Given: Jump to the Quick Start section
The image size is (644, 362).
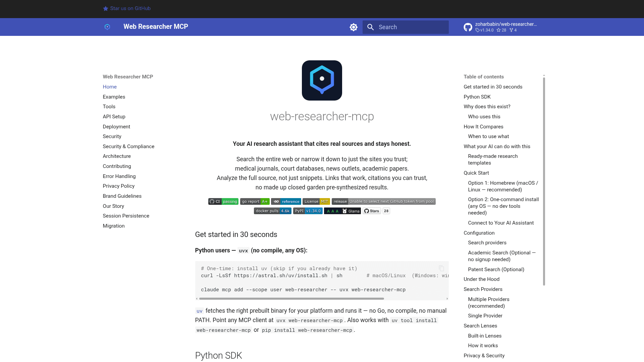Looking at the screenshot, I should [x=476, y=173].
